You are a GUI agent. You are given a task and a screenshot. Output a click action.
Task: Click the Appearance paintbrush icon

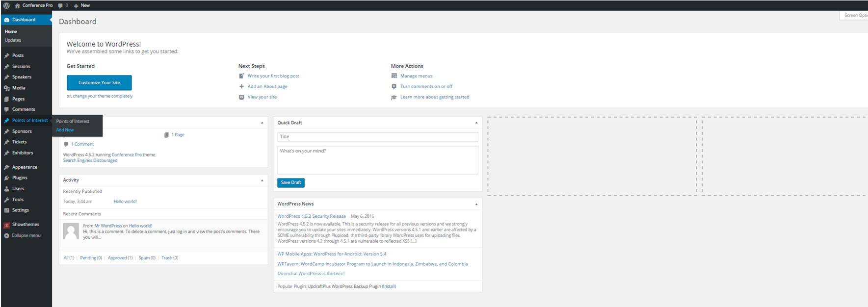[7, 168]
